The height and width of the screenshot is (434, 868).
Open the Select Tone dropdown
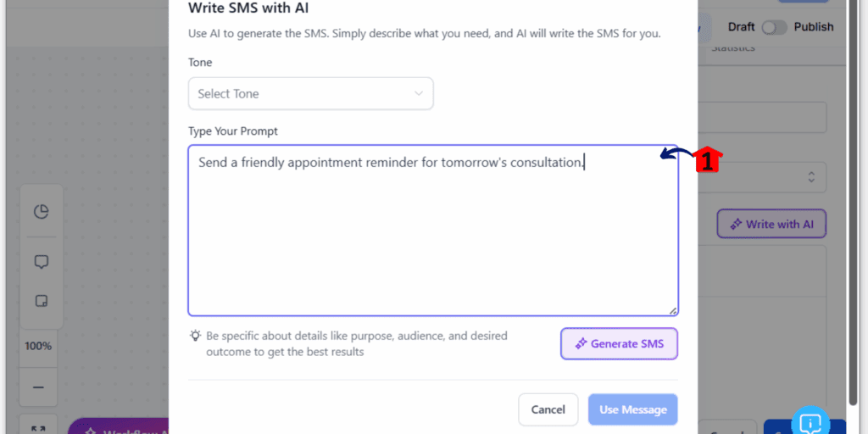tap(310, 93)
